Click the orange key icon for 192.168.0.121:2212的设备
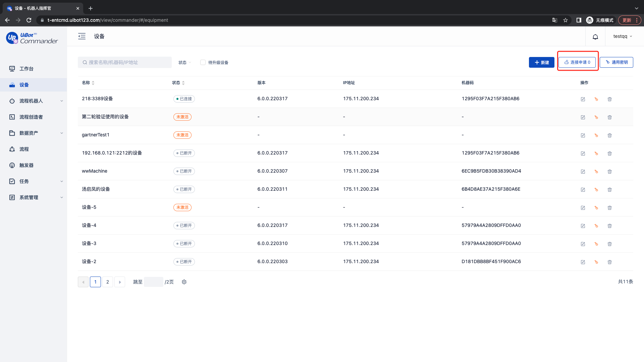The height and width of the screenshot is (362, 644). click(596, 154)
